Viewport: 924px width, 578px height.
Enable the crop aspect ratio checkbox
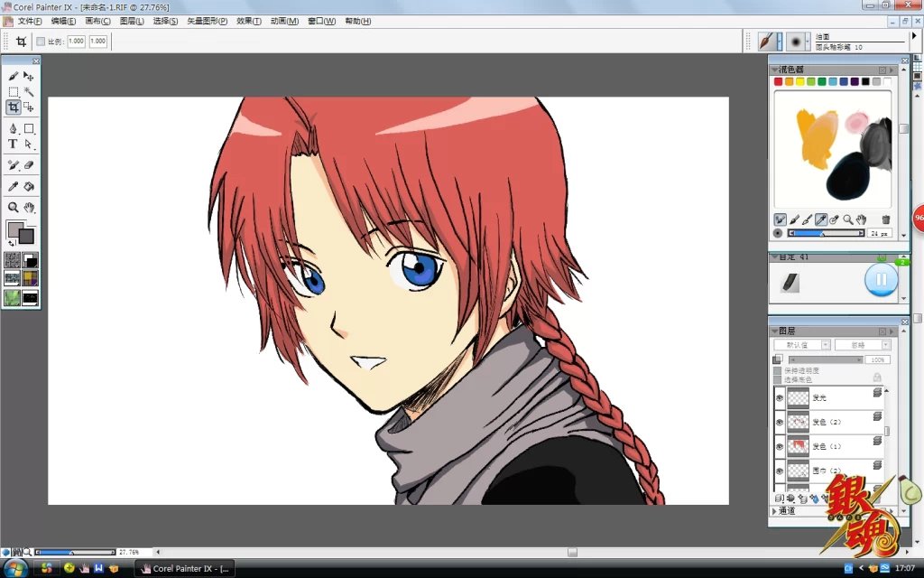[41, 42]
